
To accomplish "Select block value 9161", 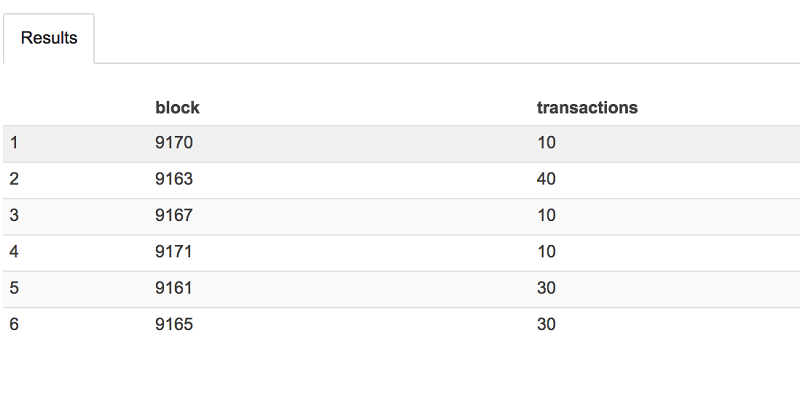I will 173,288.
